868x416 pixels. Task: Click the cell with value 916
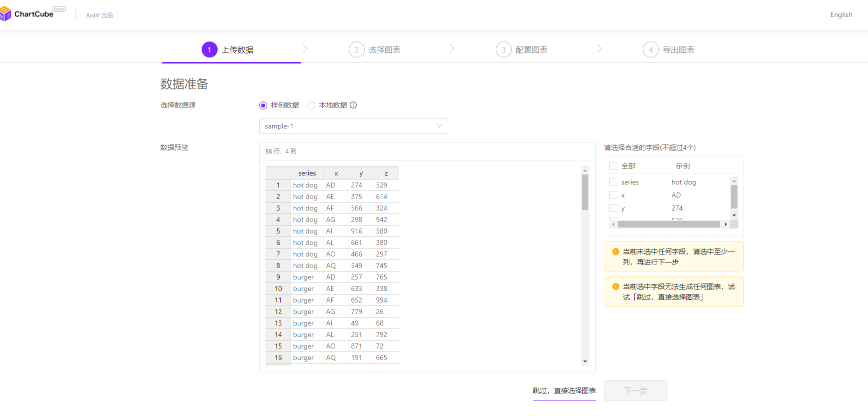tap(361, 231)
